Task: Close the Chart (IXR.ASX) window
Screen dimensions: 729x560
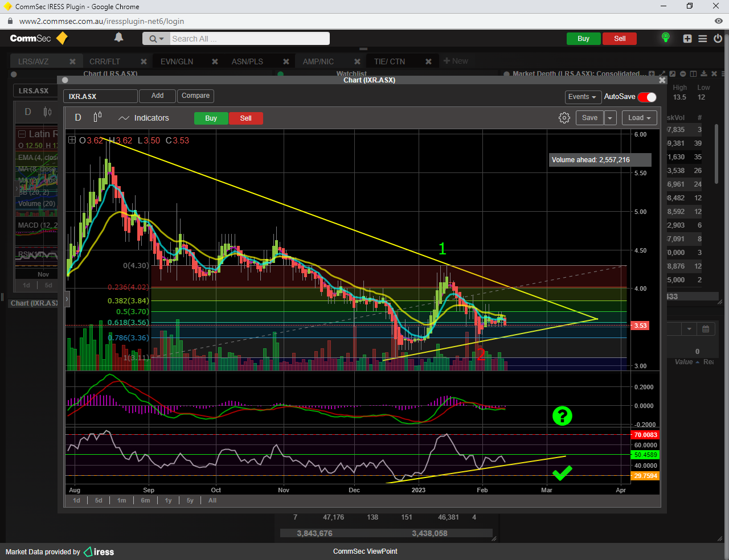Action: pyautogui.click(x=662, y=80)
